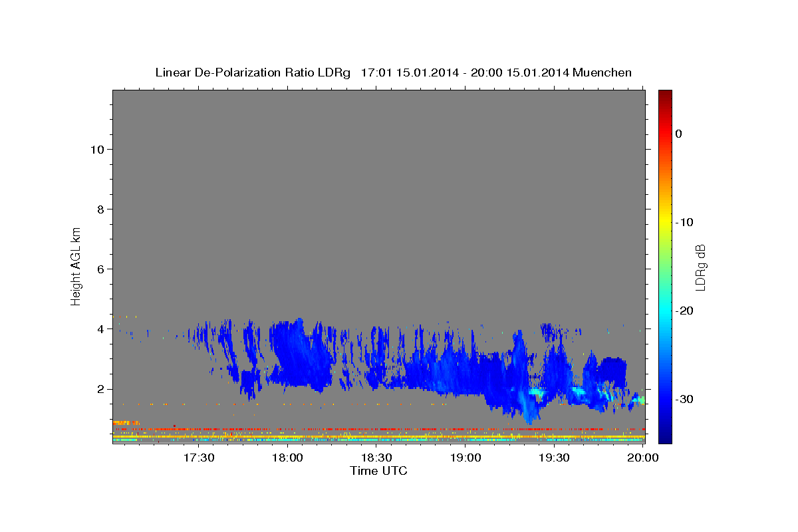
Task: Click the 'Height AGL km' axis label
Action: 76,266
